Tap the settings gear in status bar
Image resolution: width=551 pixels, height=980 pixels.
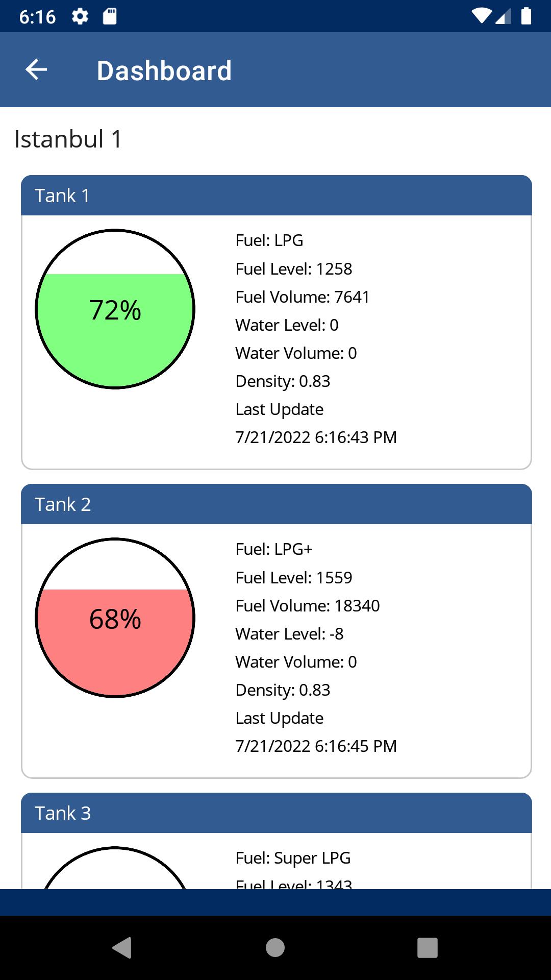click(x=80, y=16)
